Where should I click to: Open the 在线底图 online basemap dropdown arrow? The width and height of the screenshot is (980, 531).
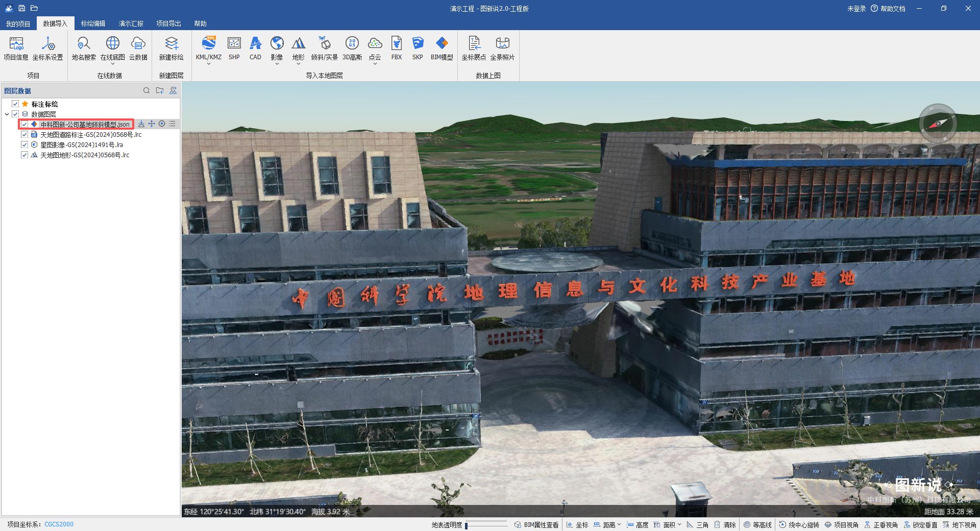point(113,64)
